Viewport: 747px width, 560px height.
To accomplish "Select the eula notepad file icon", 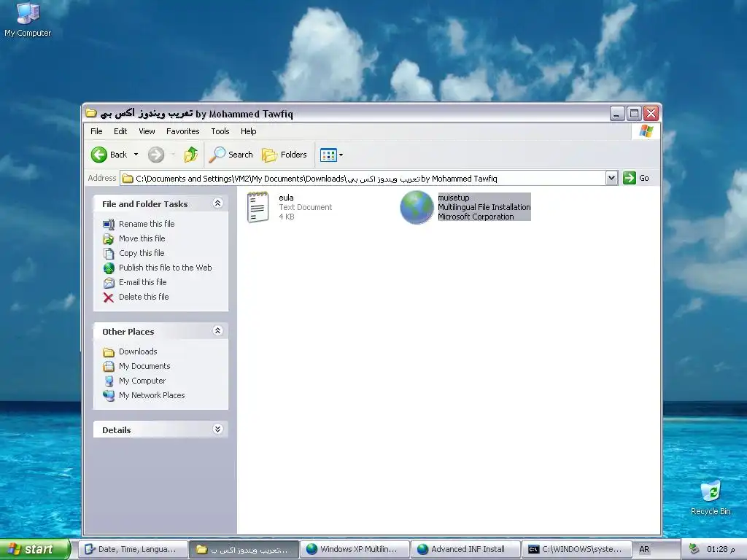I will [x=258, y=207].
